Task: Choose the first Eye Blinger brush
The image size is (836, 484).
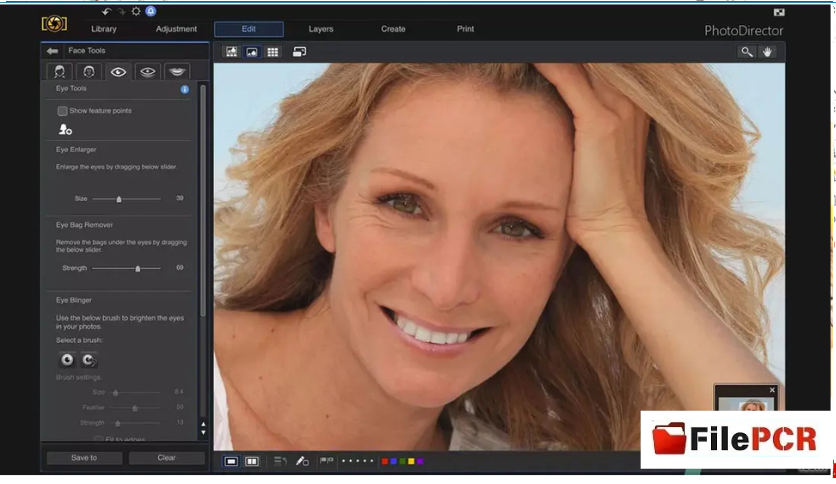Action: (67, 360)
